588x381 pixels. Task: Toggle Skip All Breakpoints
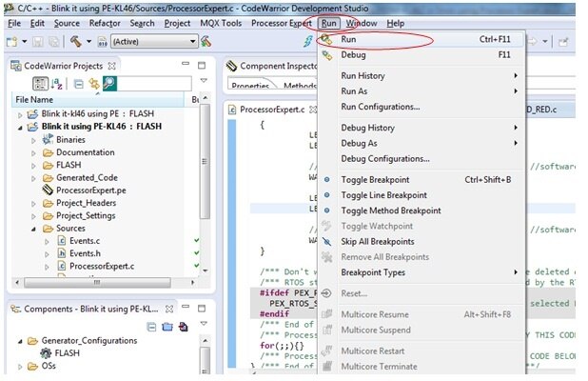click(x=421, y=242)
